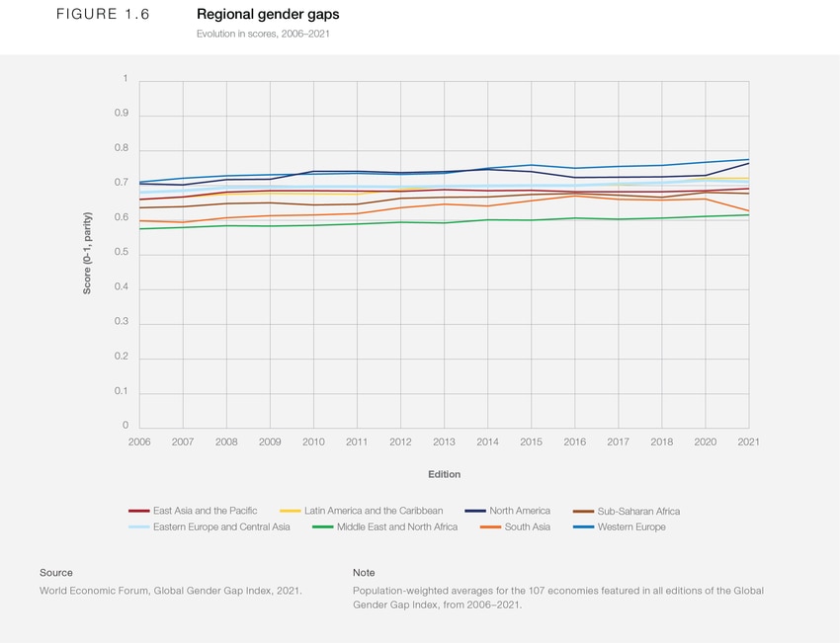Image resolution: width=840 pixels, height=643 pixels.
Task: Click the Edition axis title
Action: pos(444,474)
